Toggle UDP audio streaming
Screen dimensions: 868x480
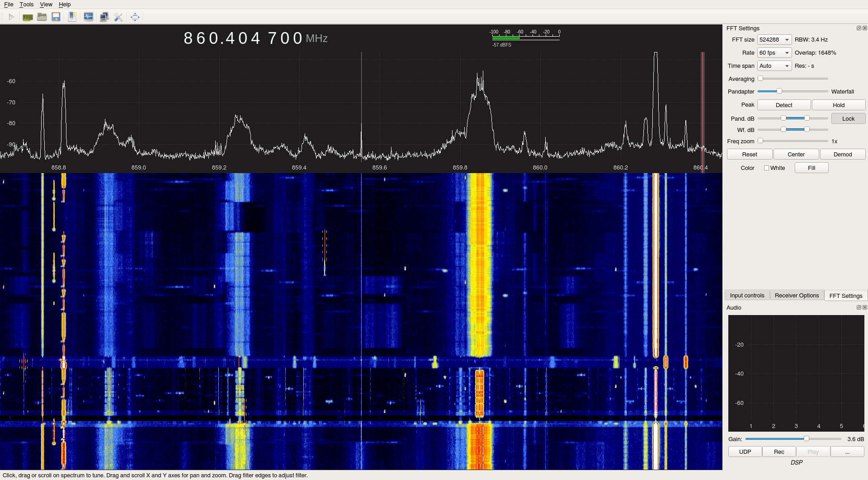click(745, 452)
